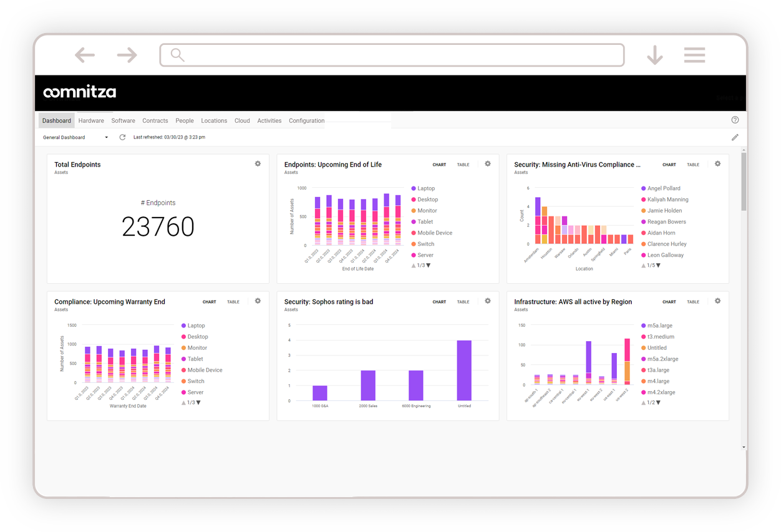Screen dimensions: 781x532
Task: Toggle Clarence Hurley legend entry
Action: click(664, 244)
